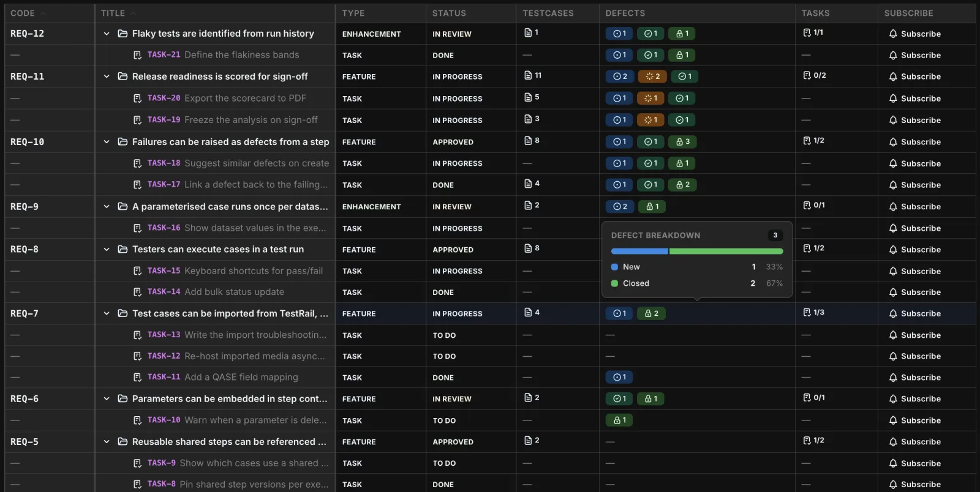Click the green Closed legend dot
Screen dimensions: 980x492
614,283
